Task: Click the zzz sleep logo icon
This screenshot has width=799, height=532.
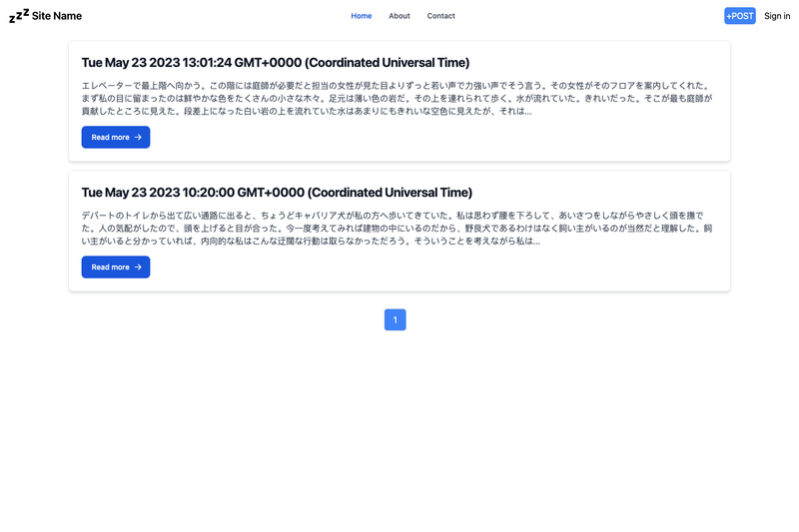Action: [19, 16]
